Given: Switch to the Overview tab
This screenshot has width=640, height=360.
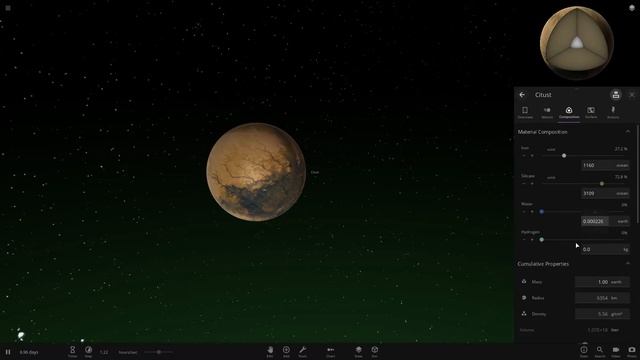Looking at the screenshot, I should [525, 113].
